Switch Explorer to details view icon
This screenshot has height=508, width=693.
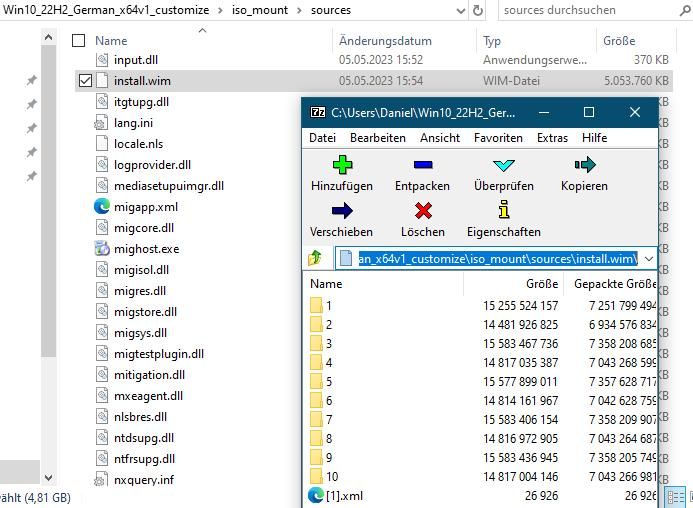pos(676,497)
